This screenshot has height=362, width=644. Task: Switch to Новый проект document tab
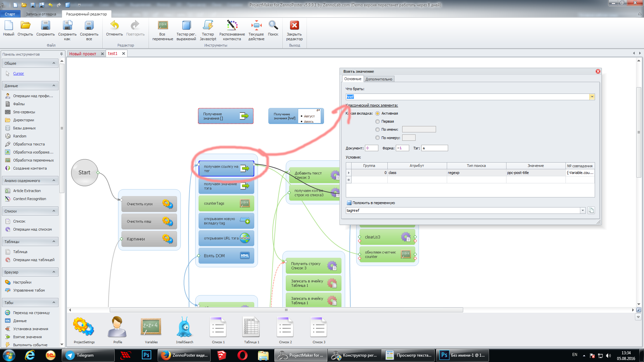point(83,54)
